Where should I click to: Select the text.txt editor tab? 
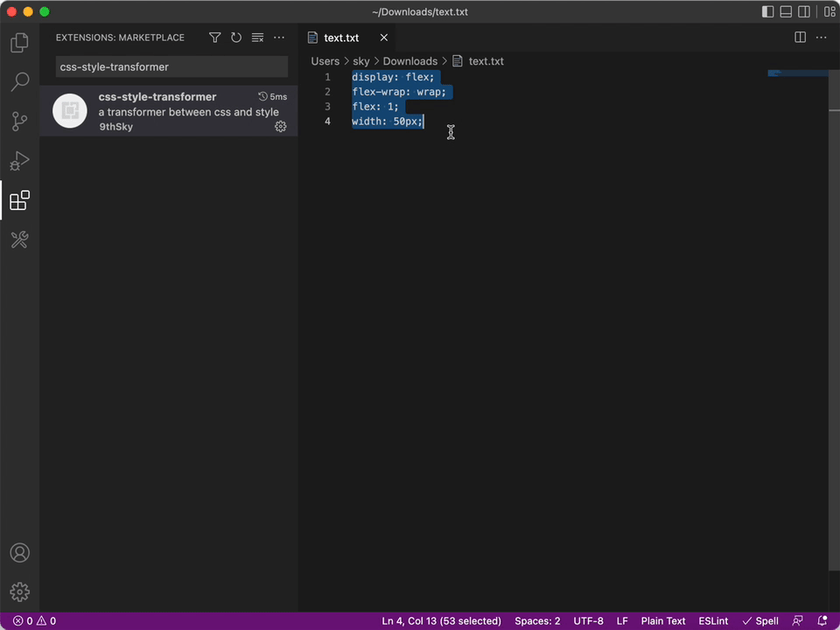[341, 38]
